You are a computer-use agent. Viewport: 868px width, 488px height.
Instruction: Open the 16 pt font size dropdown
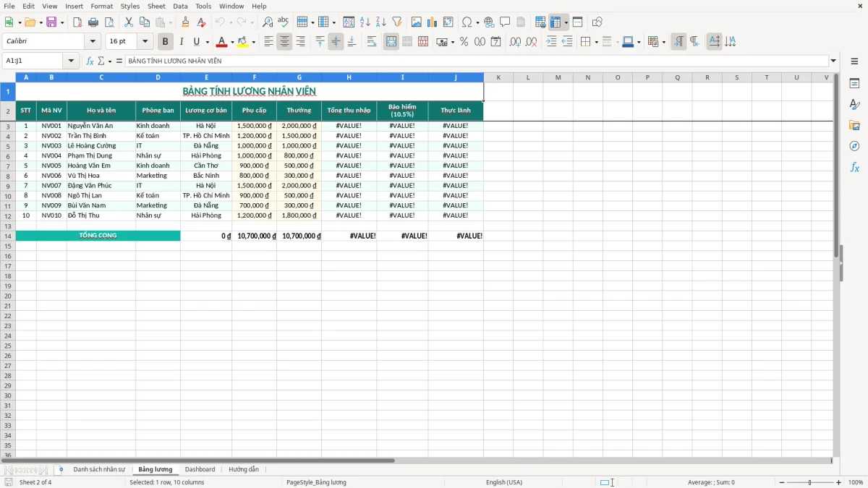coord(145,42)
